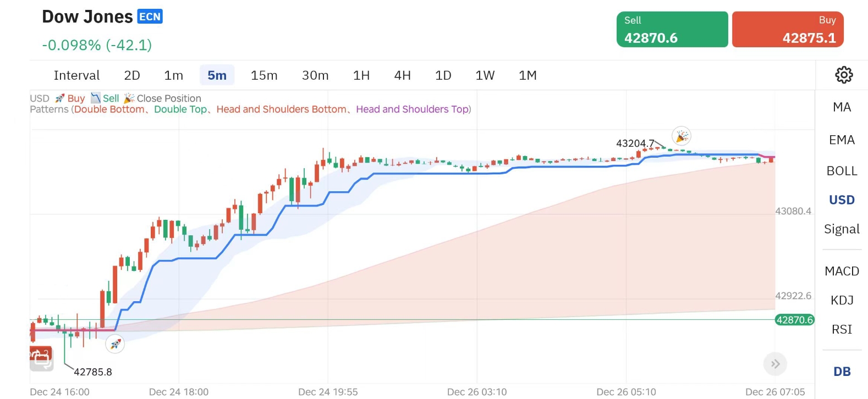Screen dimensions: 868x399
Task: Enable the EMA indicator
Action: coord(842,140)
